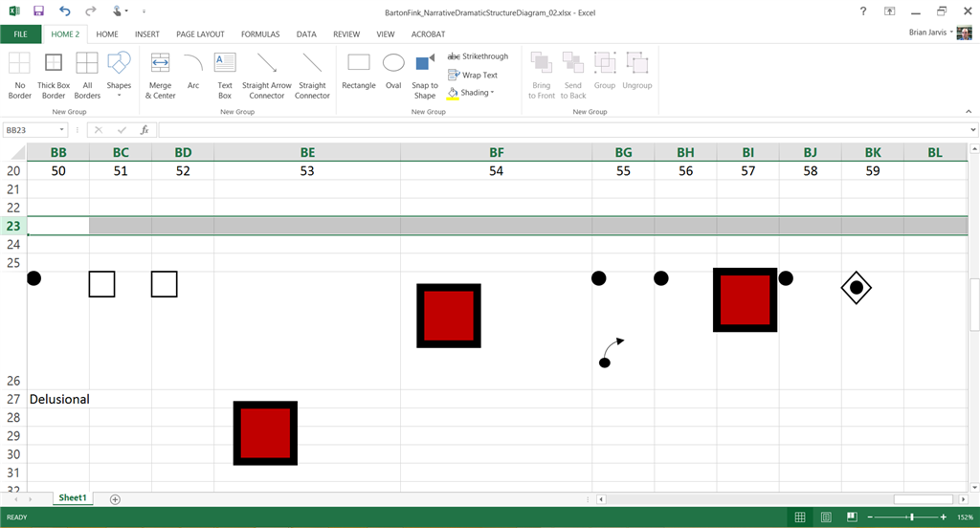Click the Select All corner button

click(x=16, y=152)
